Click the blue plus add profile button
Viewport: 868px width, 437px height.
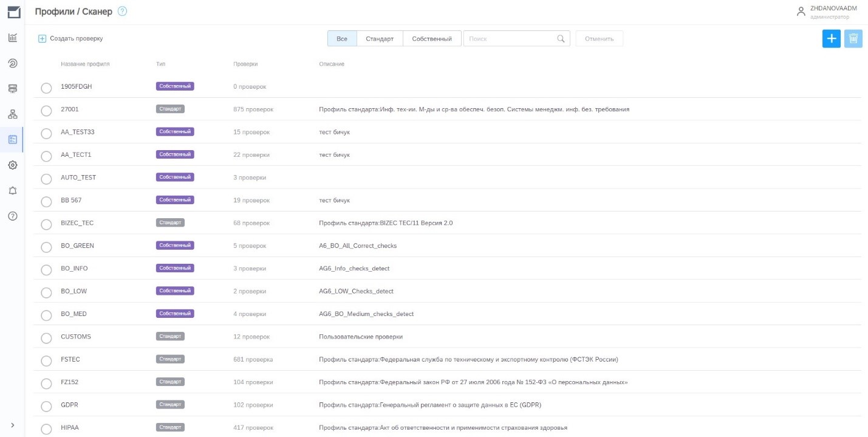[831, 39]
